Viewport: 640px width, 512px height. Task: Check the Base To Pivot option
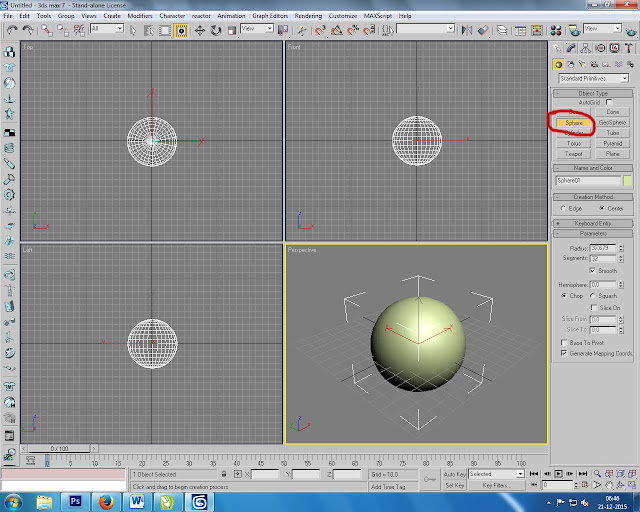[x=564, y=342]
